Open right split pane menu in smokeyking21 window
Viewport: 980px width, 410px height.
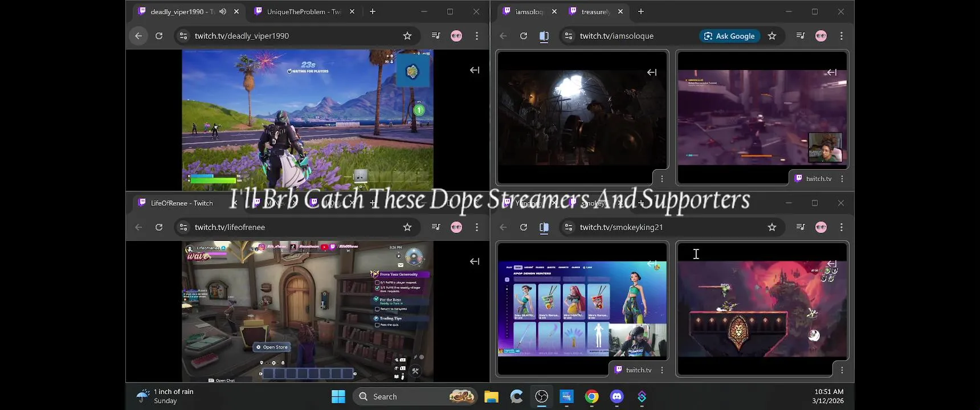click(x=842, y=370)
